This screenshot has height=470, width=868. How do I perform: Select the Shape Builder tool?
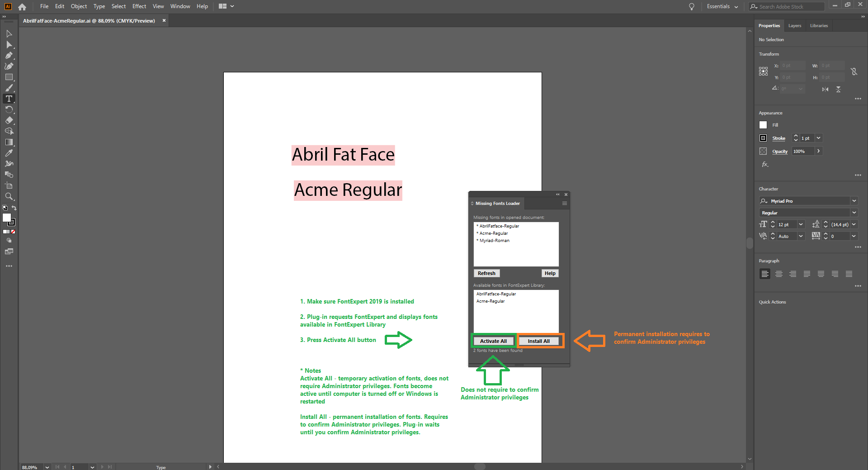coord(9,131)
